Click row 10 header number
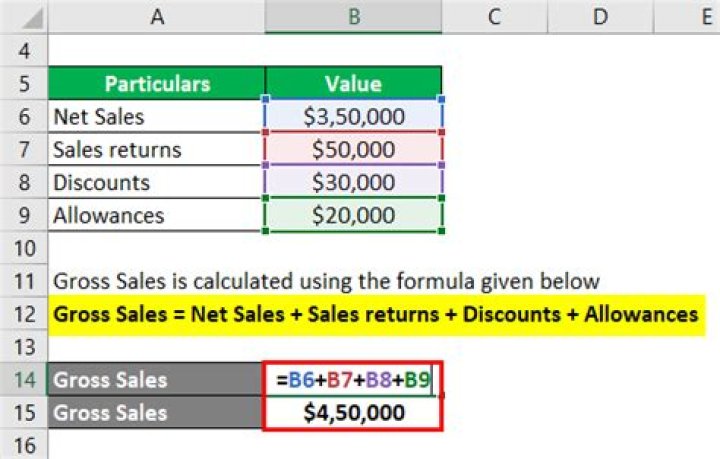This screenshot has width=720, height=459. click(x=24, y=247)
